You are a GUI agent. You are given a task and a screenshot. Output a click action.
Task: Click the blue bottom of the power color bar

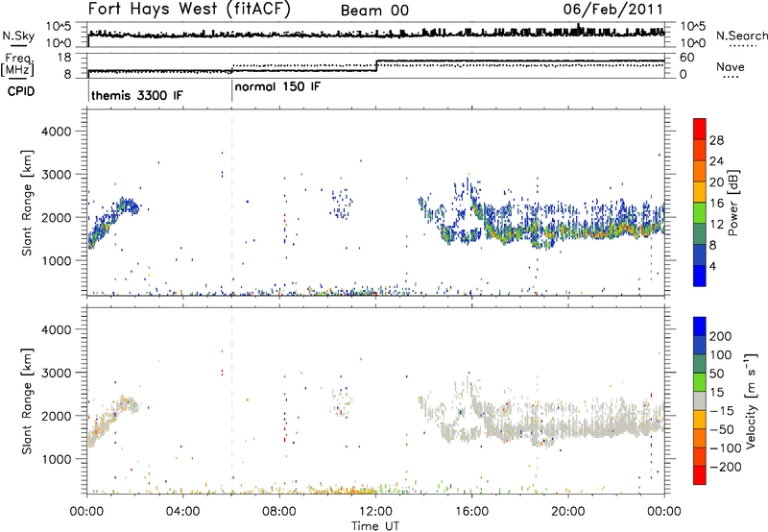tap(700, 276)
